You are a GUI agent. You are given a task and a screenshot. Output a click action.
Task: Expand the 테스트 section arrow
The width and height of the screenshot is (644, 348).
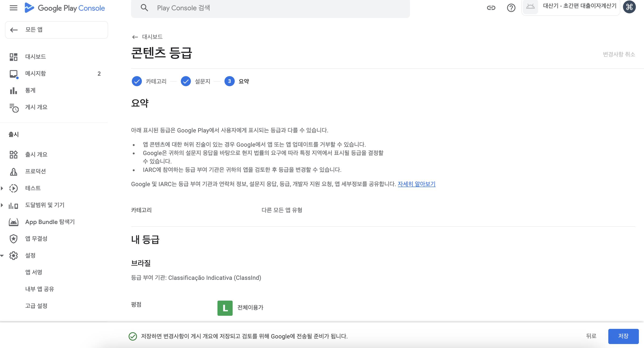(2, 188)
